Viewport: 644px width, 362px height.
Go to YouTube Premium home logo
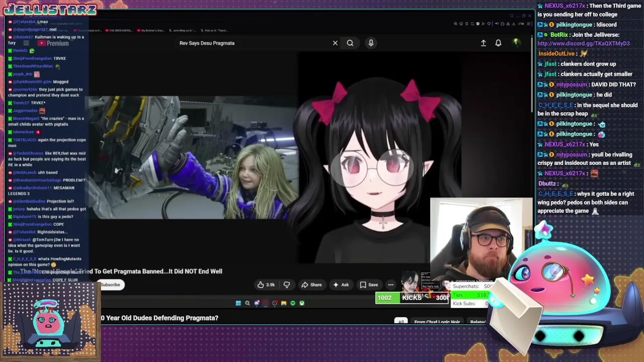[53, 43]
